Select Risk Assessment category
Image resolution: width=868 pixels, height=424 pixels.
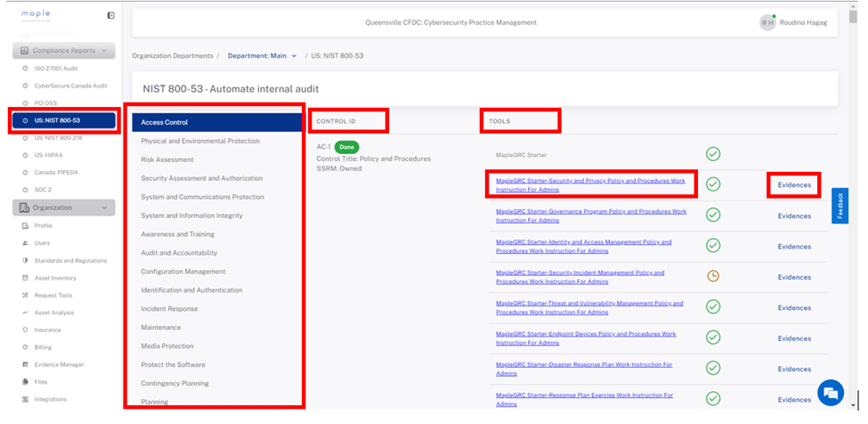click(x=167, y=159)
